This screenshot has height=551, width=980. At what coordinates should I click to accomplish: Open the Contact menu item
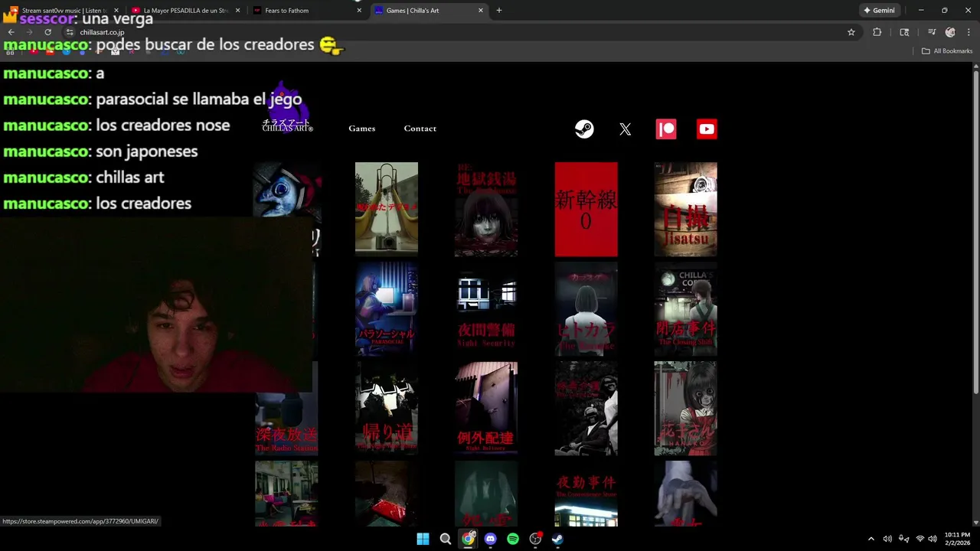420,129
